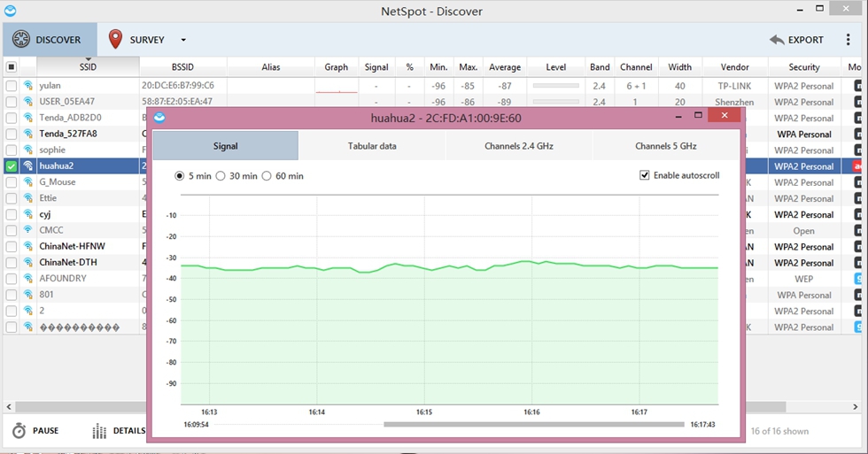Select the 60 min time range
The image size is (868, 454).
pos(267,176)
